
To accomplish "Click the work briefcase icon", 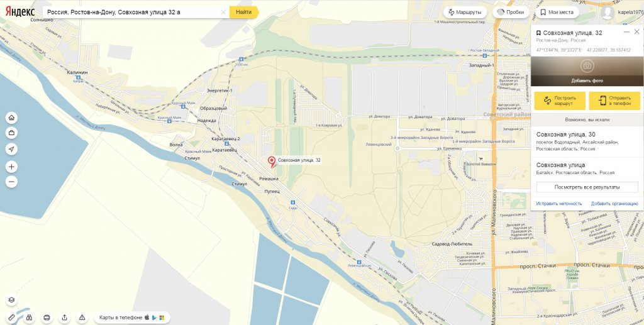I will pyautogui.click(x=11, y=133).
